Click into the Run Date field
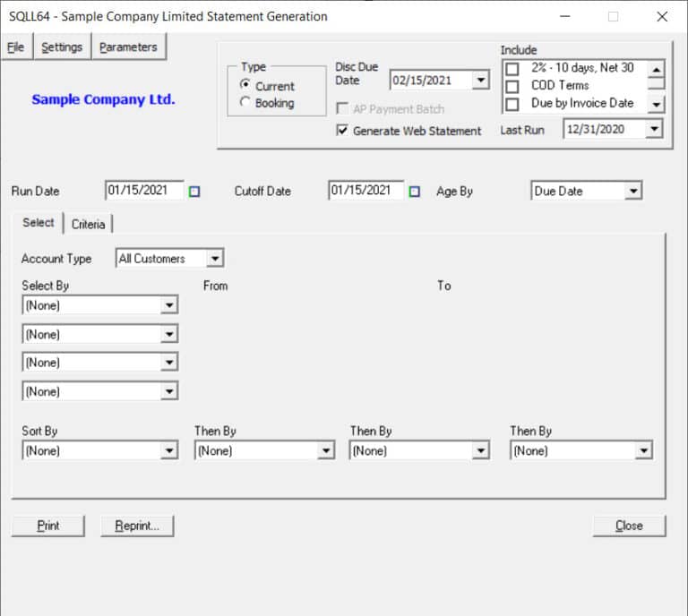 (143, 191)
